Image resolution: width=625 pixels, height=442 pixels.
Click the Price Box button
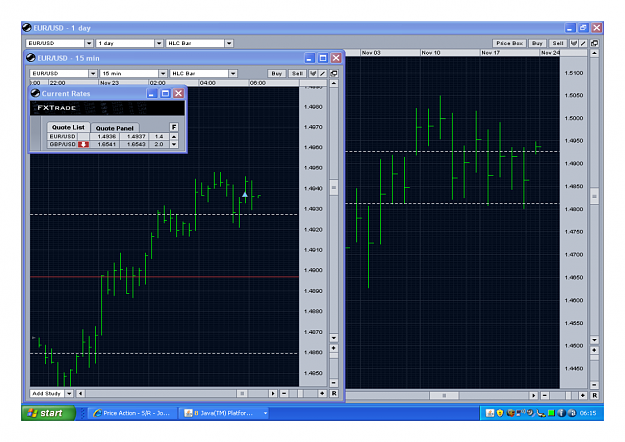point(509,43)
